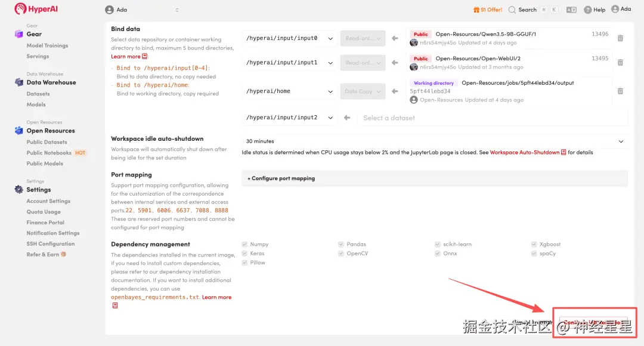Open the Read-only mode dropdown for input0

pos(363,38)
